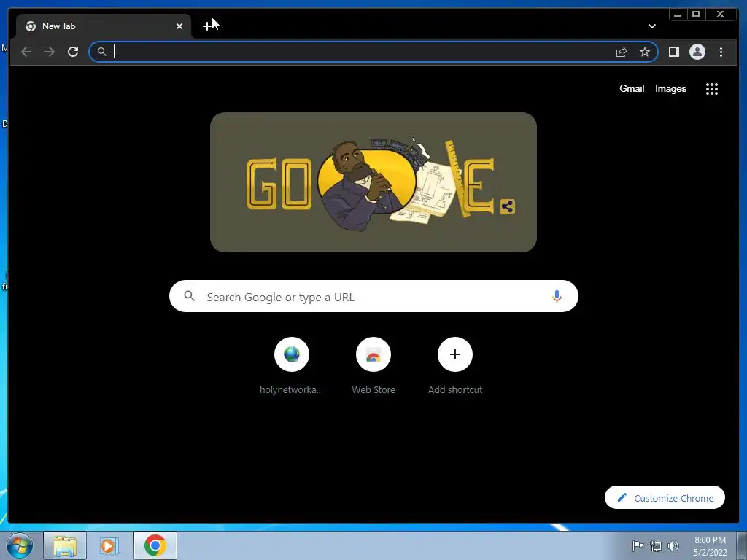This screenshot has height=560, width=747.
Task: Open the side panel icon
Action: [673, 52]
